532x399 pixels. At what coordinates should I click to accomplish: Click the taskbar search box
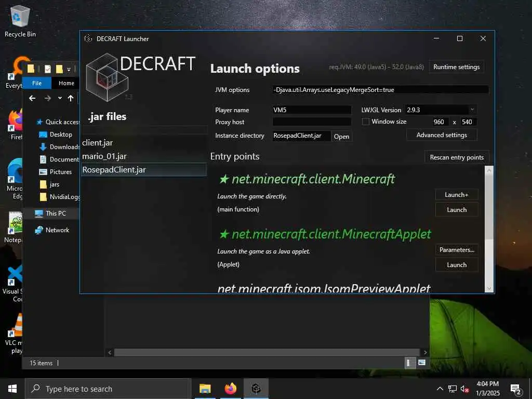click(108, 389)
